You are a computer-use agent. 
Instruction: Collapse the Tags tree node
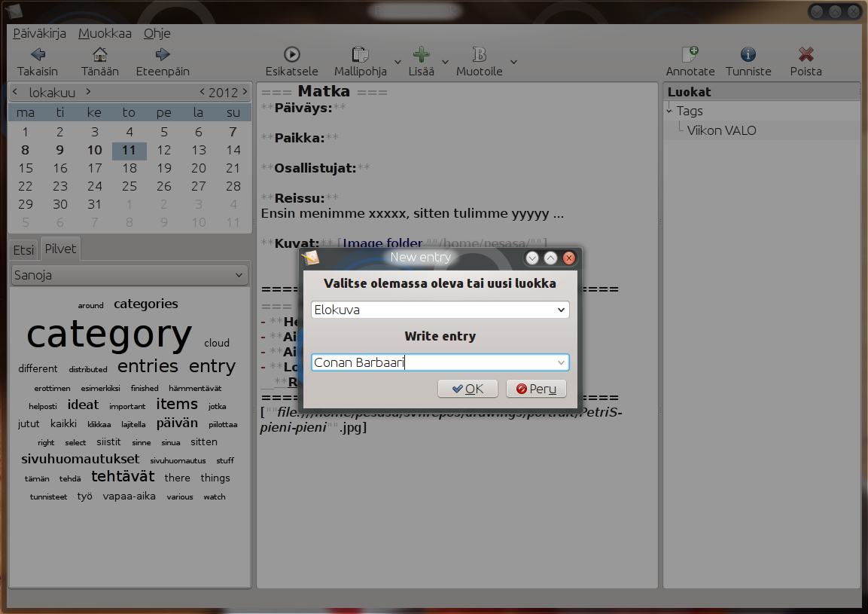[669, 111]
